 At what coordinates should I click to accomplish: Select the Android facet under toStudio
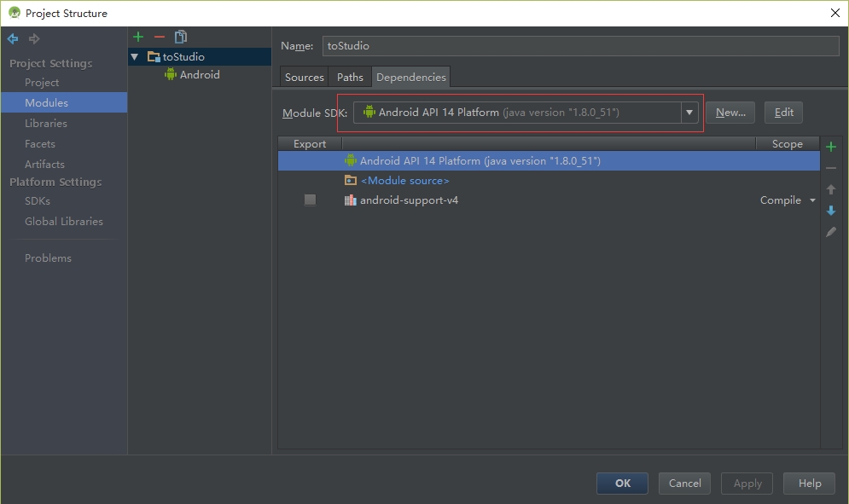pyautogui.click(x=200, y=75)
